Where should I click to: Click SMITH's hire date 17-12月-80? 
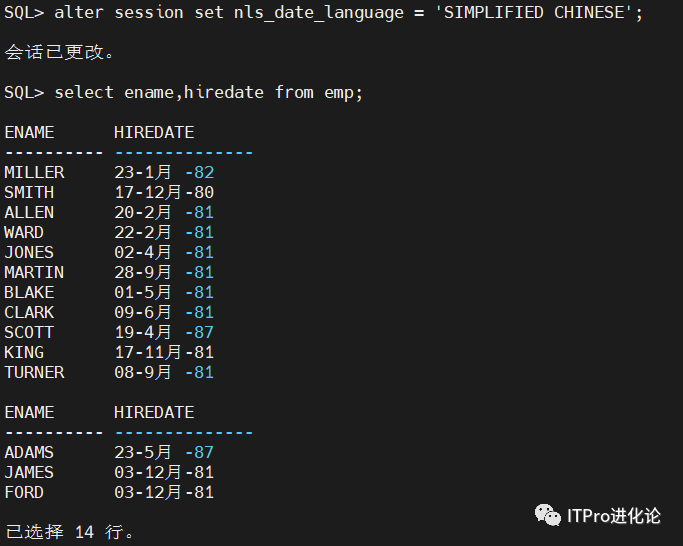tap(164, 192)
